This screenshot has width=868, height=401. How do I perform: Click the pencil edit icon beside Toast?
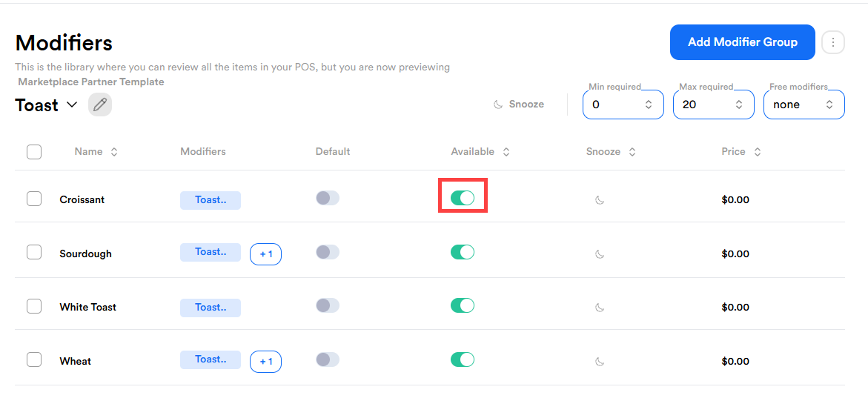100,105
